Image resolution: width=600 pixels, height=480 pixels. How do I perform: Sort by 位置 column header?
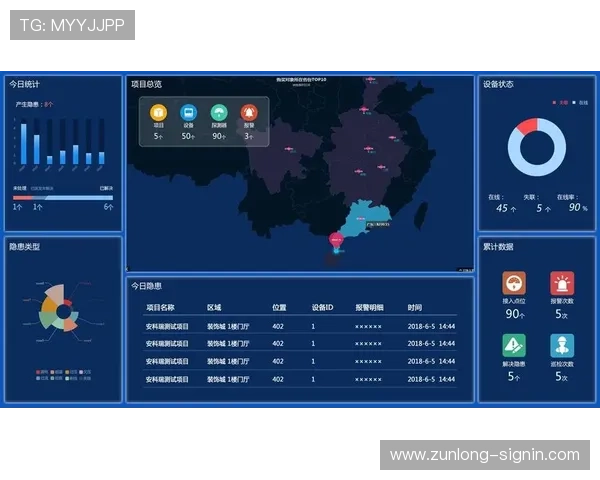(279, 307)
